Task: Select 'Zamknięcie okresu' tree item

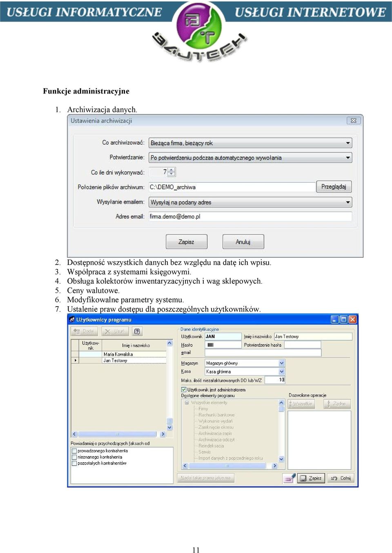Action: click(216, 427)
